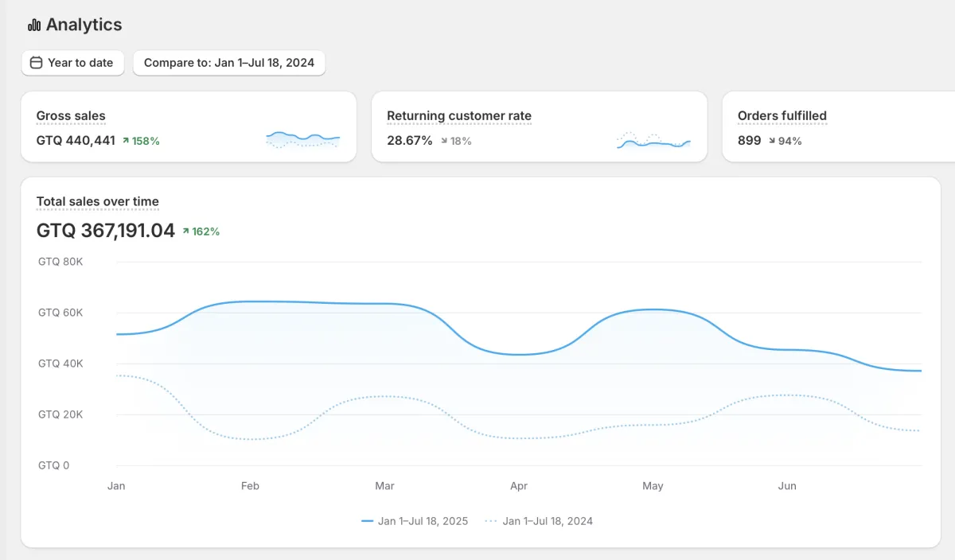The image size is (955, 560).
Task: Click the Returning customer rate sparkline
Action: click(653, 141)
